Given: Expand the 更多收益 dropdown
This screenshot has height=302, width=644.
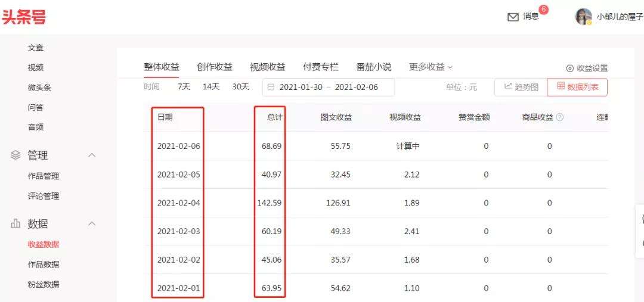Looking at the screenshot, I should click(431, 67).
